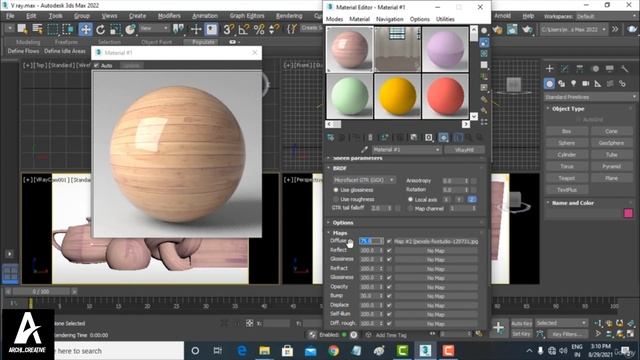The width and height of the screenshot is (640, 360).
Task: Click the Teapot primitive button
Action: tap(567, 178)
